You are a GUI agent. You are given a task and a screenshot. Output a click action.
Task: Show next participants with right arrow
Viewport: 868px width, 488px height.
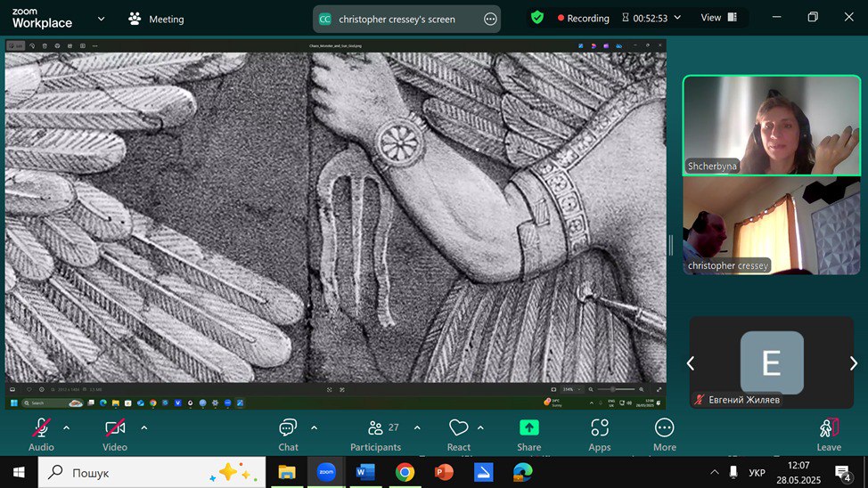click(x=853, y=363)
